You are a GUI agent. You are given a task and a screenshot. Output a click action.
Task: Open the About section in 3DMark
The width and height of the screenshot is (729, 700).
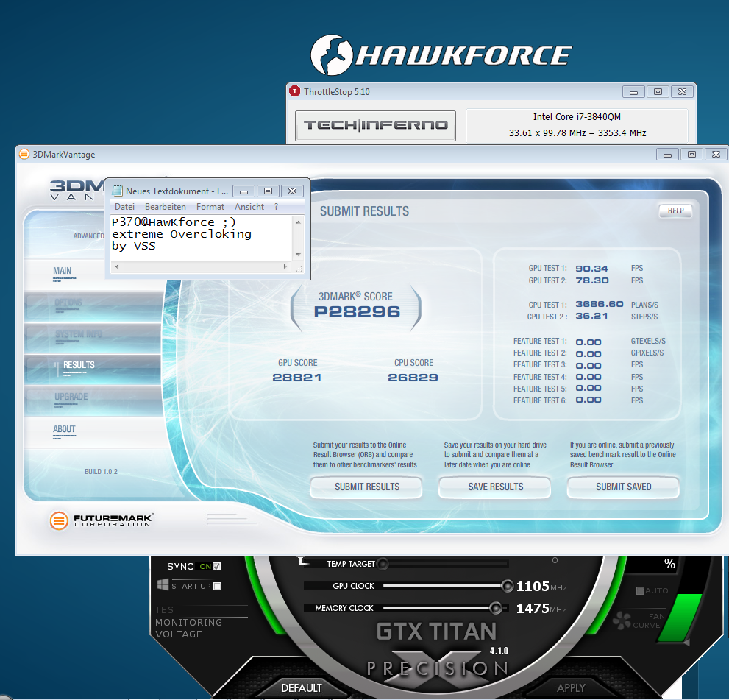coord(64,429)
